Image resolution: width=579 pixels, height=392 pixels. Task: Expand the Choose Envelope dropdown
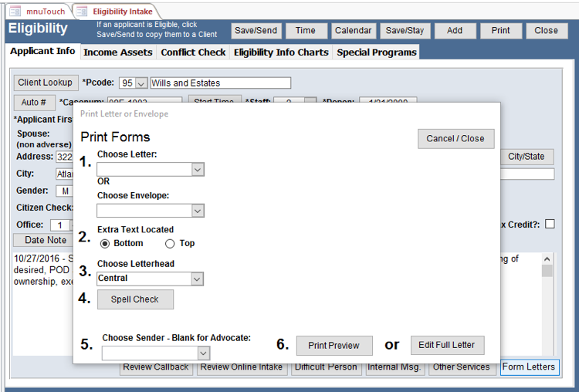tap(198, 211)
